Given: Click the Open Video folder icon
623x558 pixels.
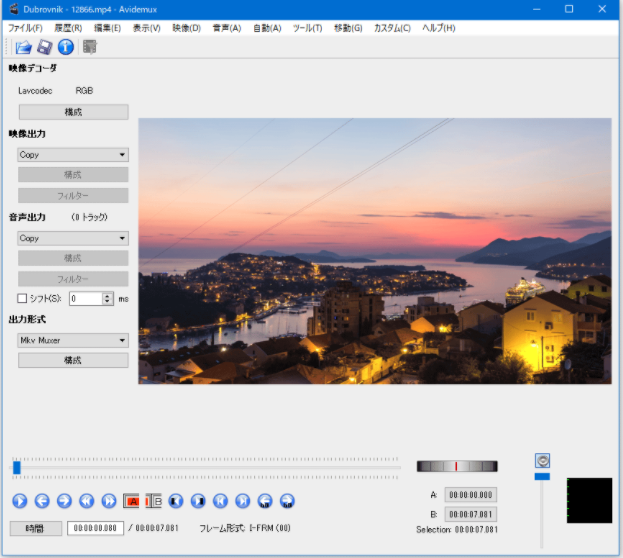Looking at the screenshot, I should 23,47.
